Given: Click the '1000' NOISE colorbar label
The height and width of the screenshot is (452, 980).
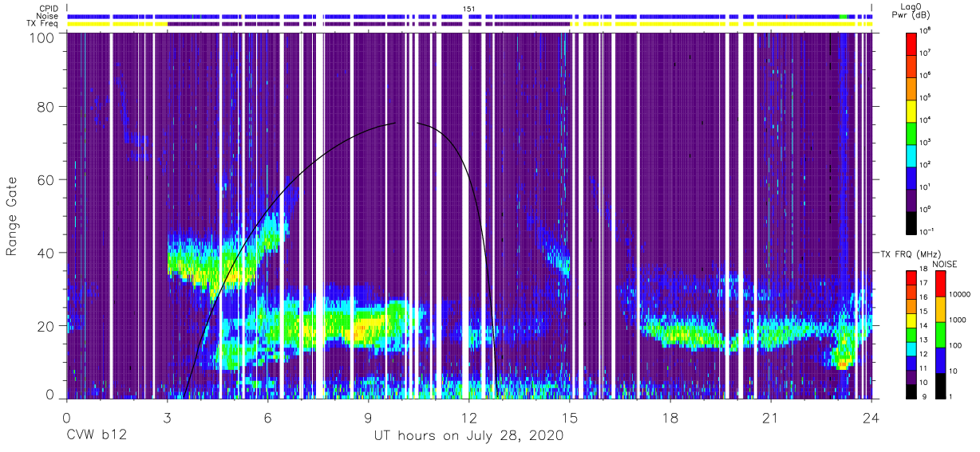Looking at the screenshot, I should click(x=958, y=320).
